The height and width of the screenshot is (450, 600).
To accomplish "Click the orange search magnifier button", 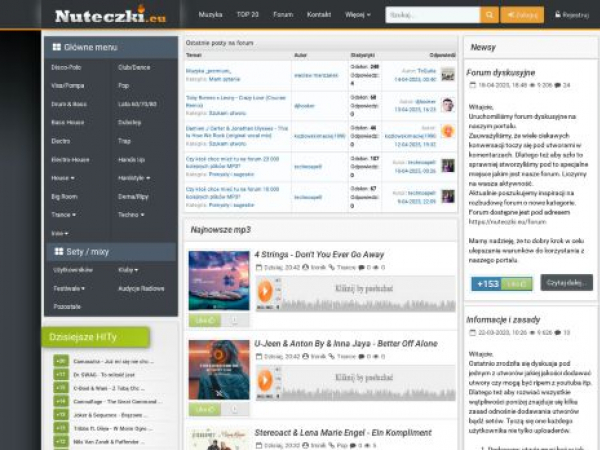I will 489,15.
